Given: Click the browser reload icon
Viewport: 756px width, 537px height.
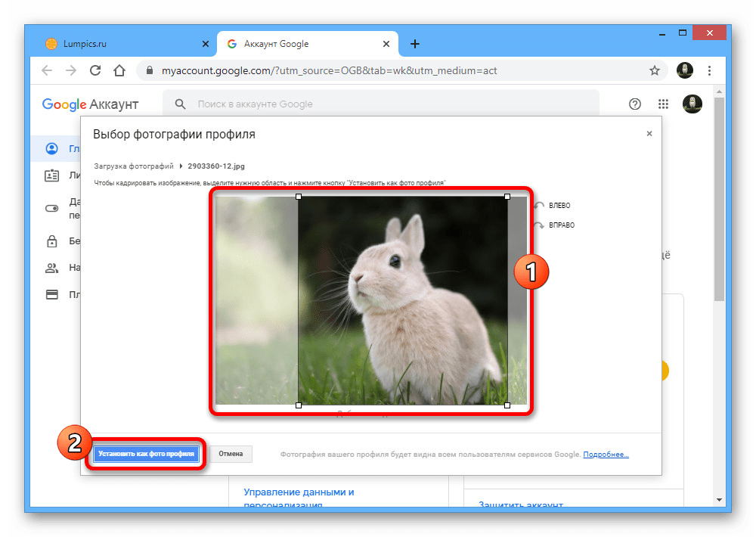Looking at the screenshot, I should pyautogui.click(x=95, y=71).
